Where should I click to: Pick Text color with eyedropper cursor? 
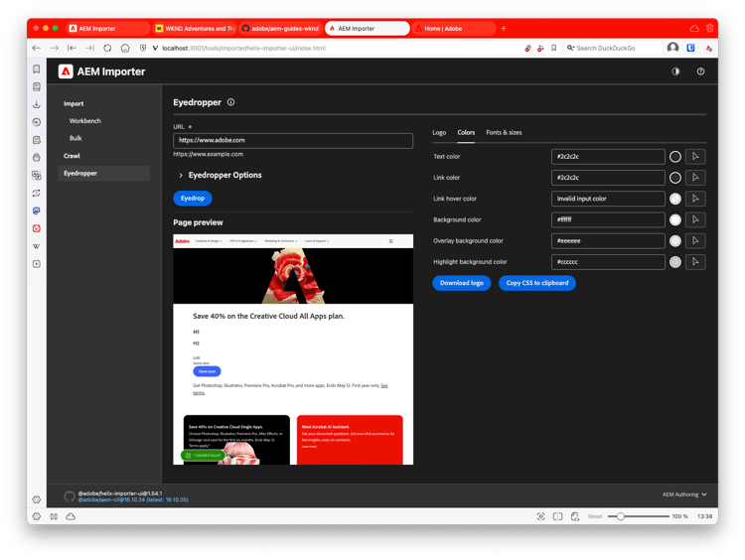tap(695, 156)
